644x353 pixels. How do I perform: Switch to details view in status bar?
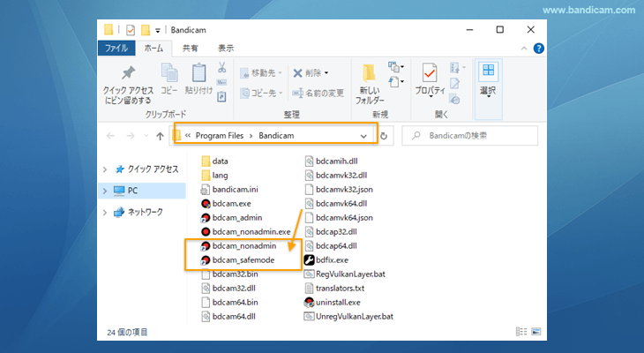521,332
